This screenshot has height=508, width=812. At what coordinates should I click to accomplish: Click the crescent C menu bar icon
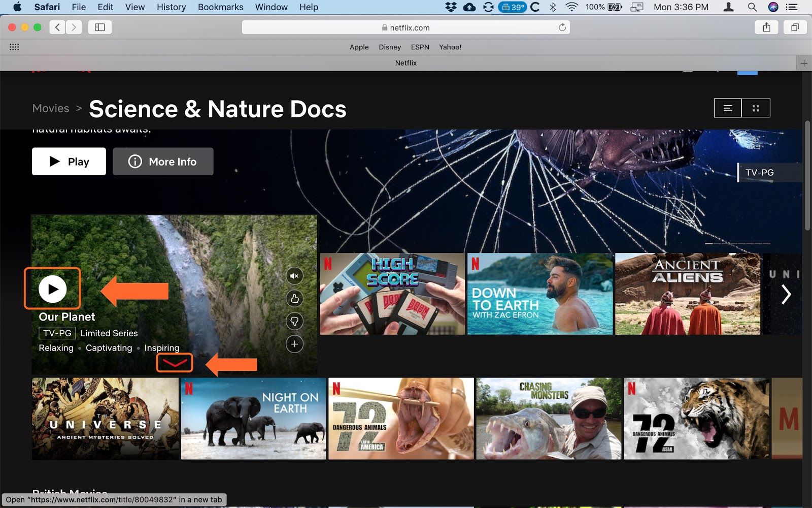click(535, 7)
